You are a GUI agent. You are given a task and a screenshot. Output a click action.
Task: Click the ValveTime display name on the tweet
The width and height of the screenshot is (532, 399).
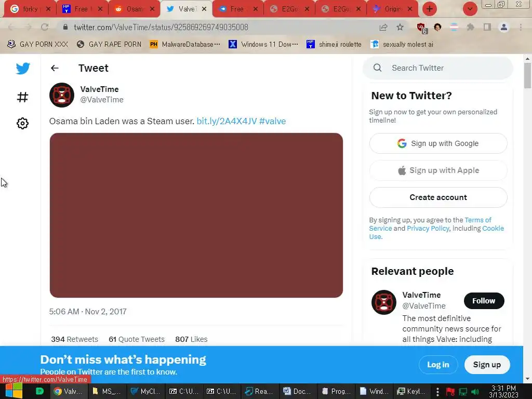(99, 89)
